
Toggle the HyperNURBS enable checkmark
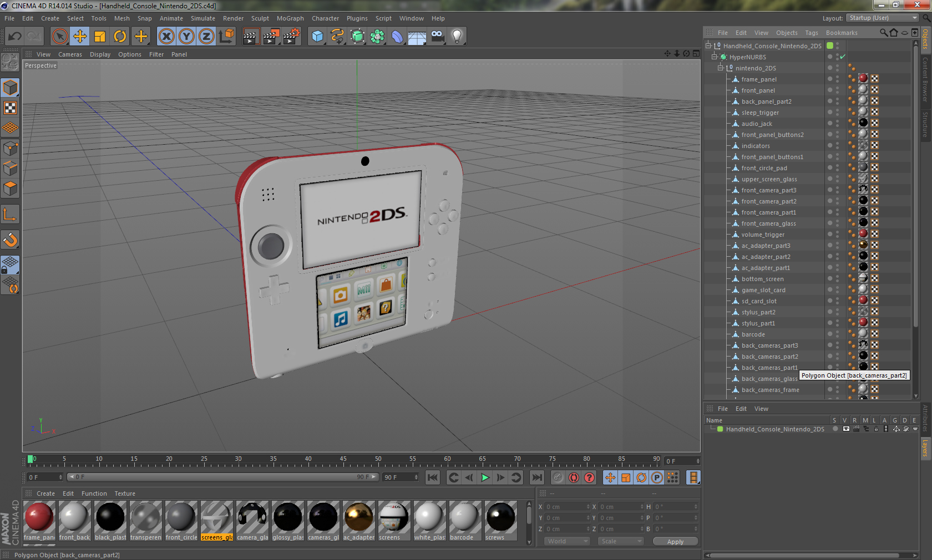pyautogui.click(x=843, y=57)
